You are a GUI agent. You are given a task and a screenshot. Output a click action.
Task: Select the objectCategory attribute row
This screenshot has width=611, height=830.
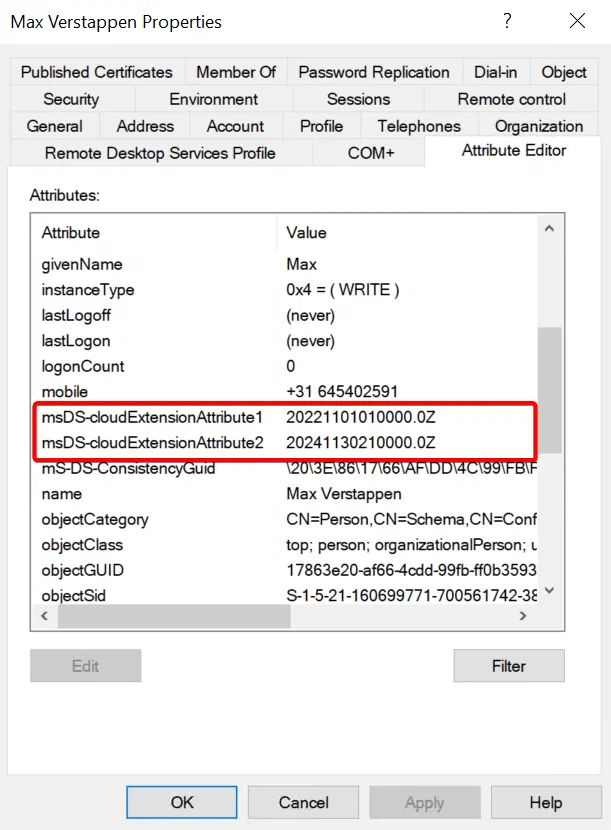pos(285,519)
